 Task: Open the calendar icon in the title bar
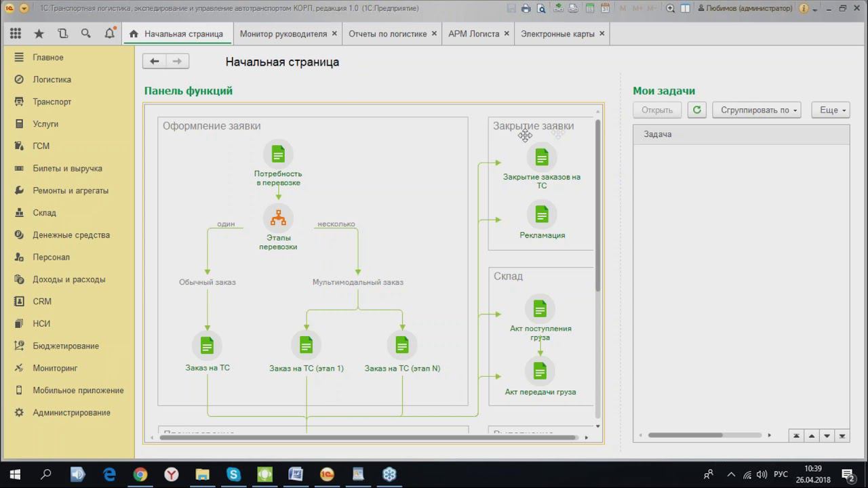pyautogui.click(x=606, y=9)
